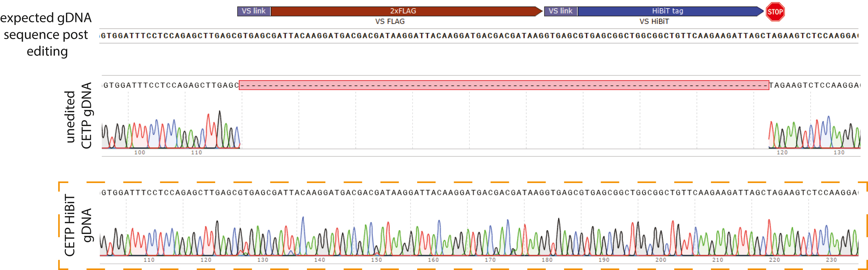
Task: Click the 'unedited CETP gDNA' vertical label
Action: point(78,116)
